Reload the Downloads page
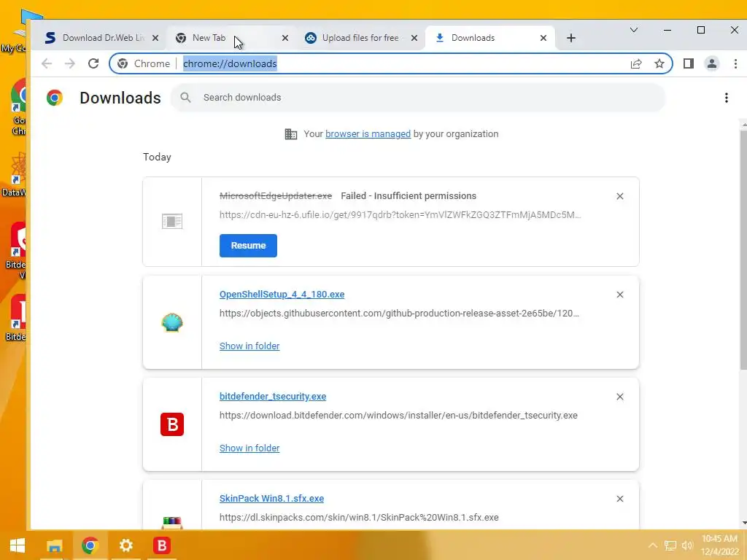This screenshot has height=560, width=747. pyautogui.click(x=93, y=64)
